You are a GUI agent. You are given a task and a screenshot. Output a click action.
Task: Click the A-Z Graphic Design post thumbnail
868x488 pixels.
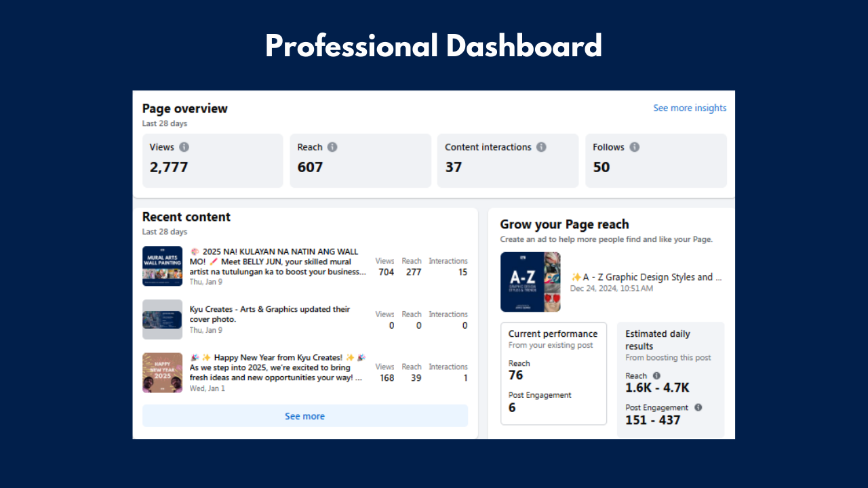pyautogui.click(x=530, y=282)
